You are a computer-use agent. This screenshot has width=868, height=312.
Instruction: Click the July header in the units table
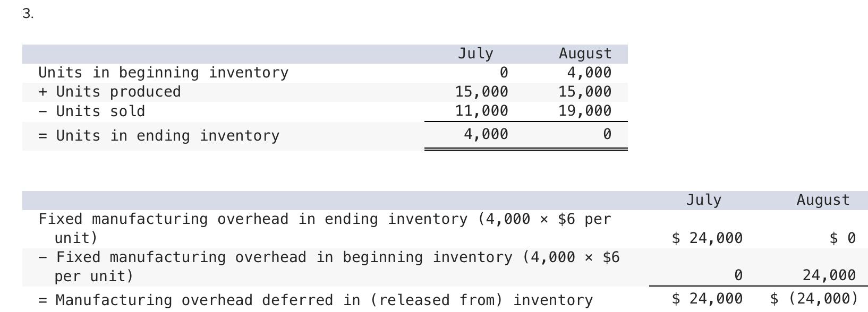tap(475, 54)
